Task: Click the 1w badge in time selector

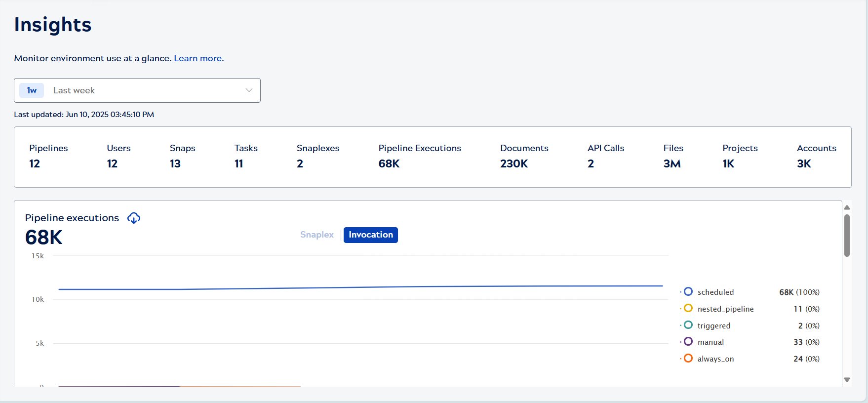Action: click(x=32, y=90)
